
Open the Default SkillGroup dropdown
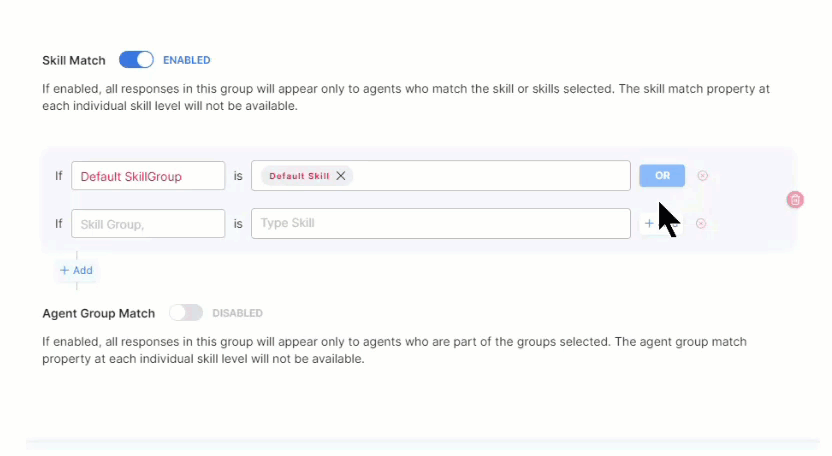148,176
